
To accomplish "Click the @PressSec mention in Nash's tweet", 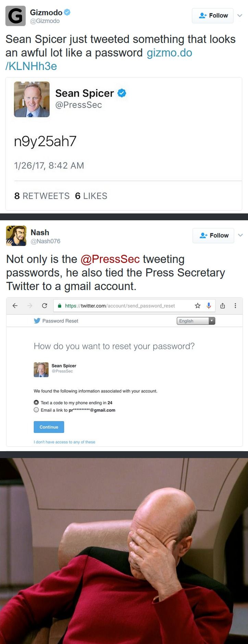I will click(110, 259).
